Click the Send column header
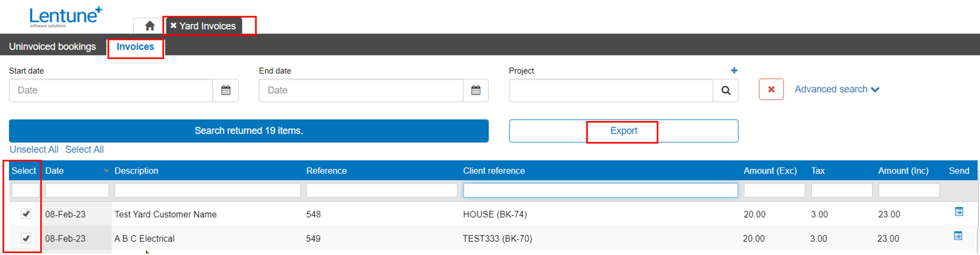Image resolution: width=980 pixels, height=255 pixels. click(959, 171)
